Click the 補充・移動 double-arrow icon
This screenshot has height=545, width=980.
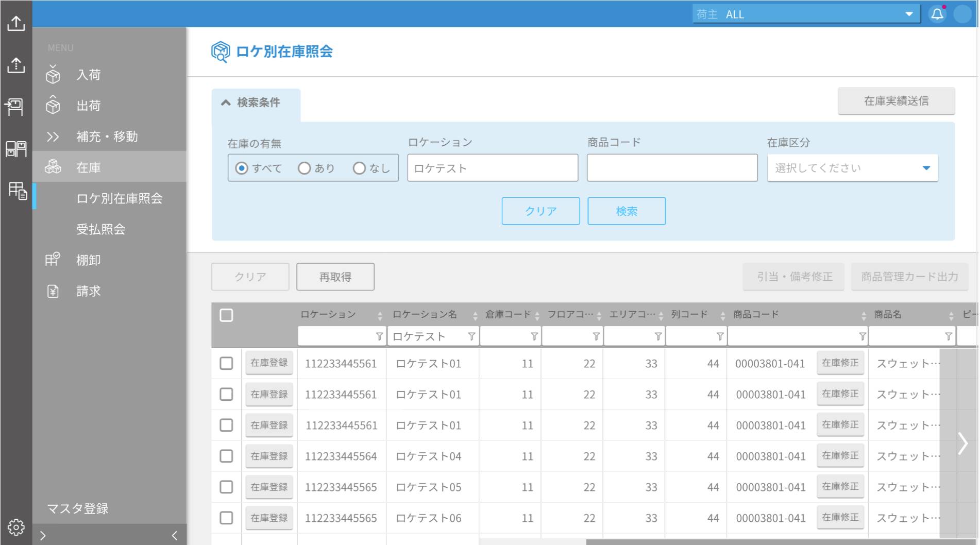point(53,137)
